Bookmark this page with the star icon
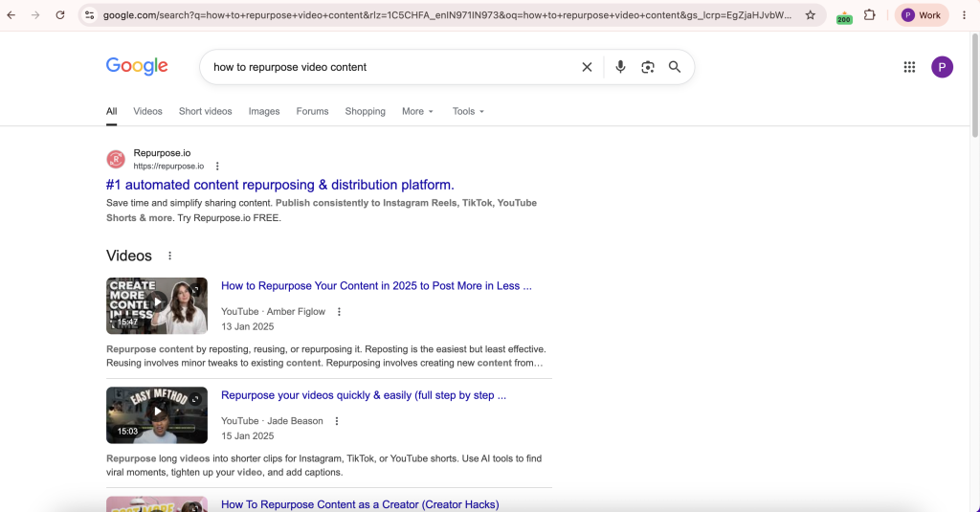980x512 pixels. tap(811, 15)
